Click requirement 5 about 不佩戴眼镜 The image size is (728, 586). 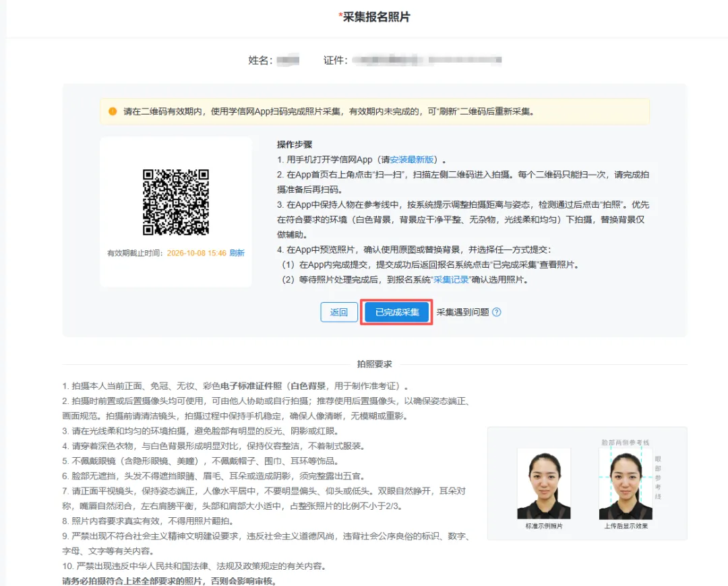200,461
